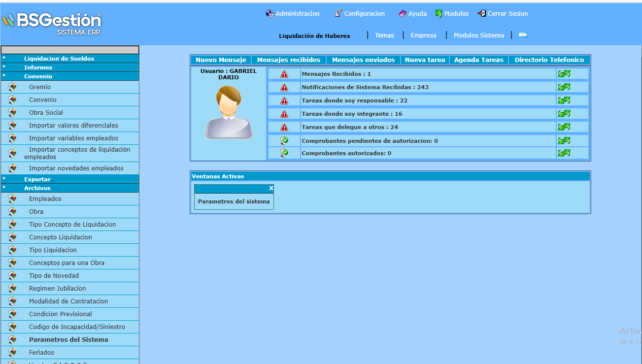Open the Convenio item under Convenio section
Screen dimensions: 642x364
point(43,99)
